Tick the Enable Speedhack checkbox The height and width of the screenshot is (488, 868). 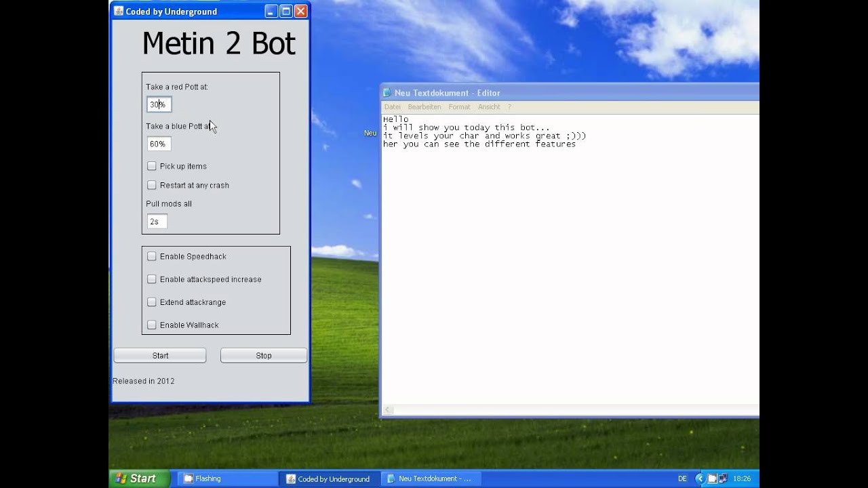[152, 256]
